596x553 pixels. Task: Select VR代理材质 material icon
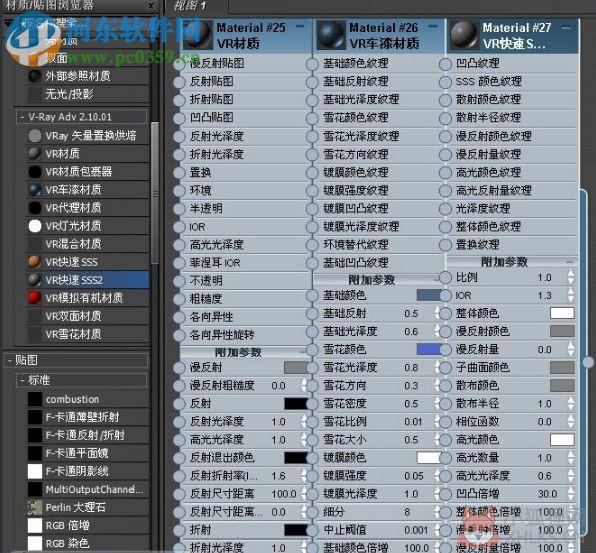click(35, 208)
